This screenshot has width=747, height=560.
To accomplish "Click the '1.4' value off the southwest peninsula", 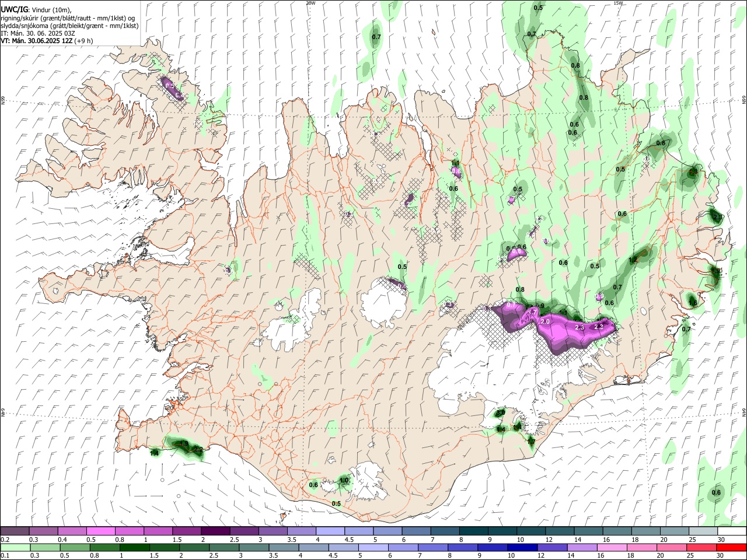I will pyautogui.click(x=155, y=453).
